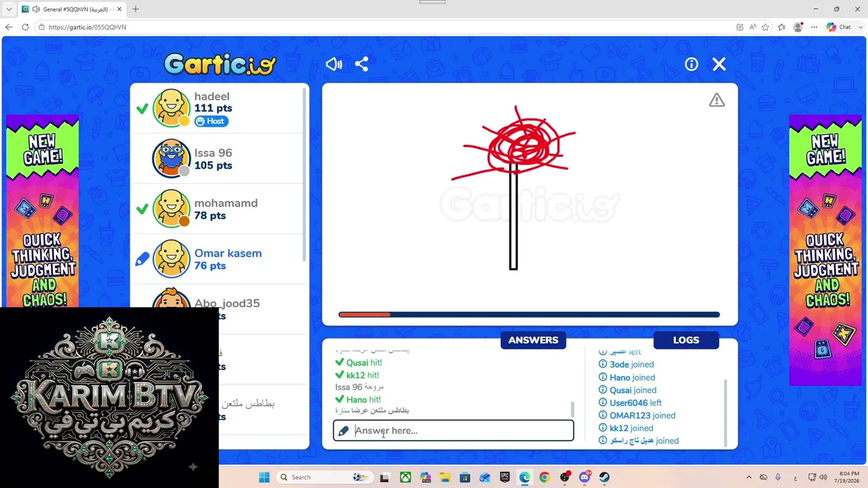Click 'Hano joined' log entry
The height and width of the screenshot is (488, 868).
(627, 378)
